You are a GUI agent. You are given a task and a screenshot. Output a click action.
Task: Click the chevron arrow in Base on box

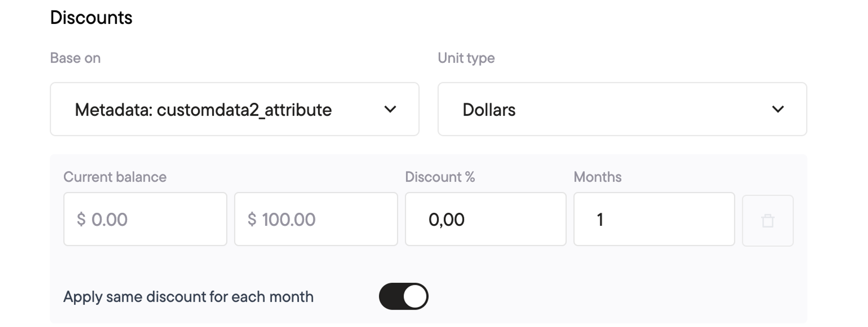click(x=390, y=109)
